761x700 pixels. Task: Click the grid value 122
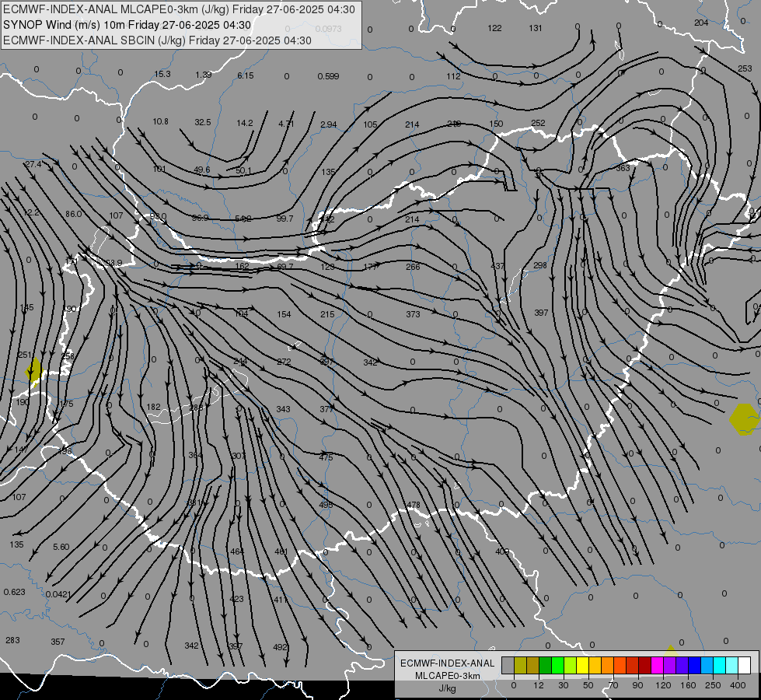[494, 28]
